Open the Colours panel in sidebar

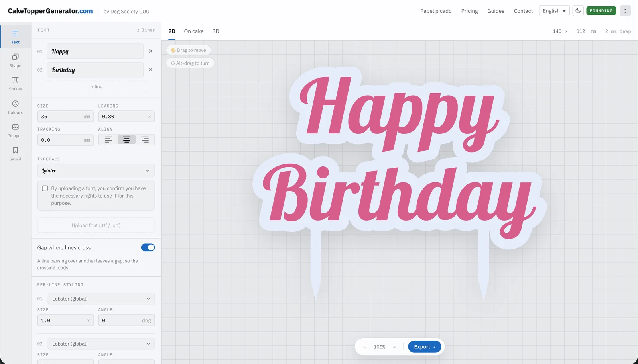coord(15,107)
